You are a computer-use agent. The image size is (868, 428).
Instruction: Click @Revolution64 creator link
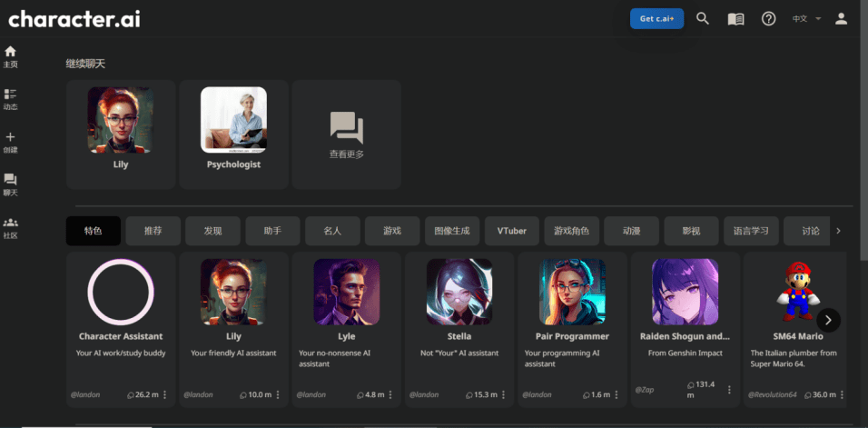coord(773,394)
